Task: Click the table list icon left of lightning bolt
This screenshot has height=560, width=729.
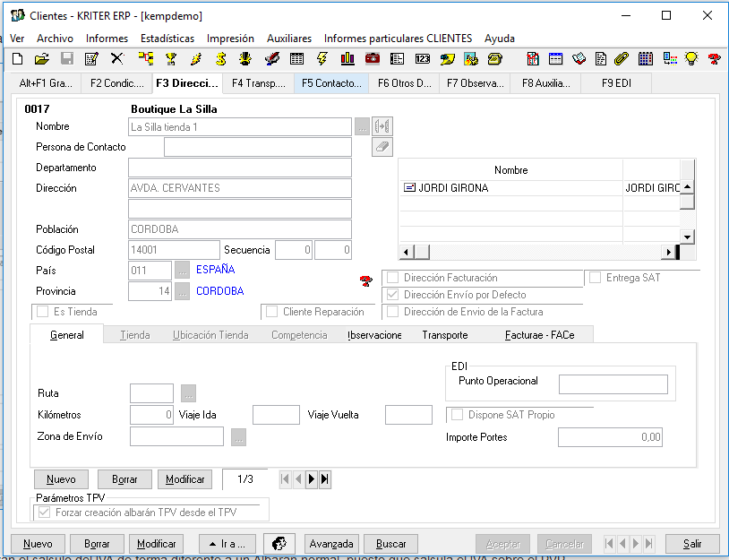Action: tap(296, 58)
